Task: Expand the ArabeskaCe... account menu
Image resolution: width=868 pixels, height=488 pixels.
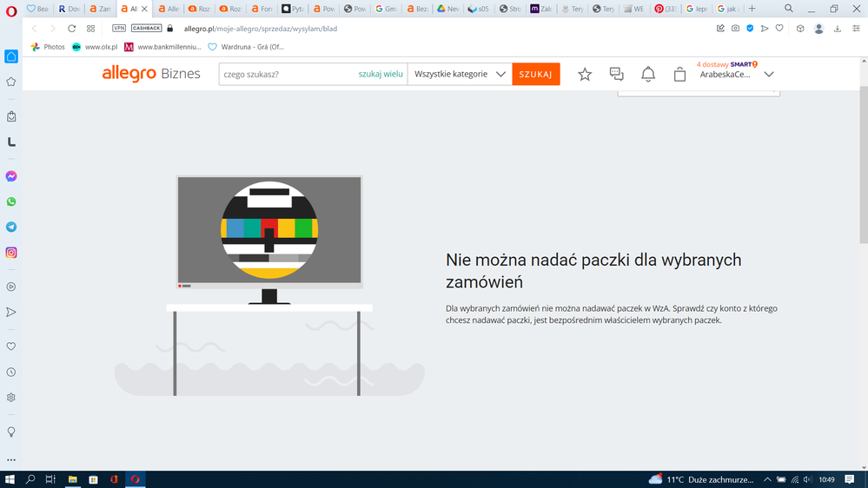Action: [736, 74]
